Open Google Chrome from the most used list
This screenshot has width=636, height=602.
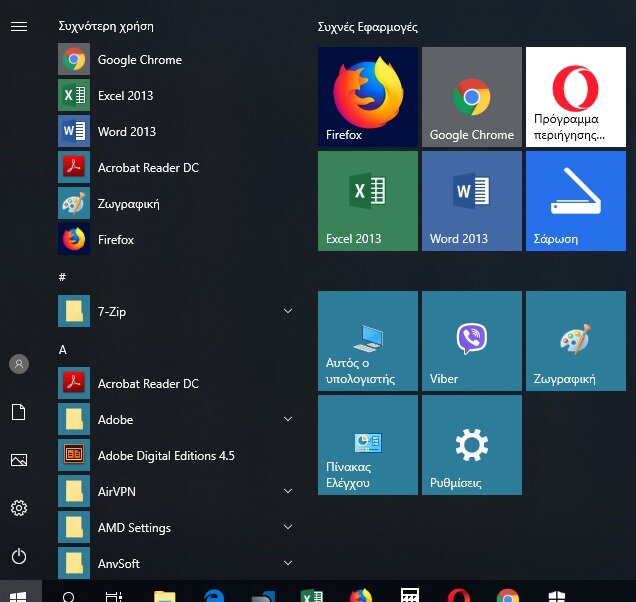point(176,60)
